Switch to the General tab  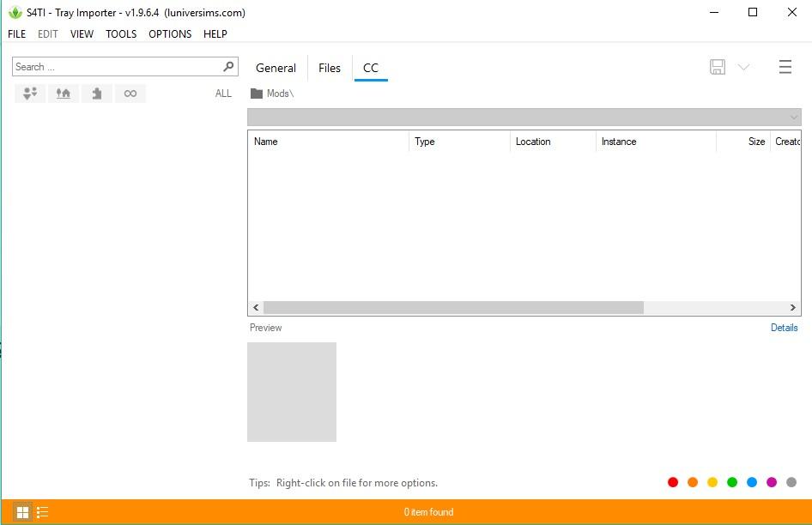[x=276, y=68]
